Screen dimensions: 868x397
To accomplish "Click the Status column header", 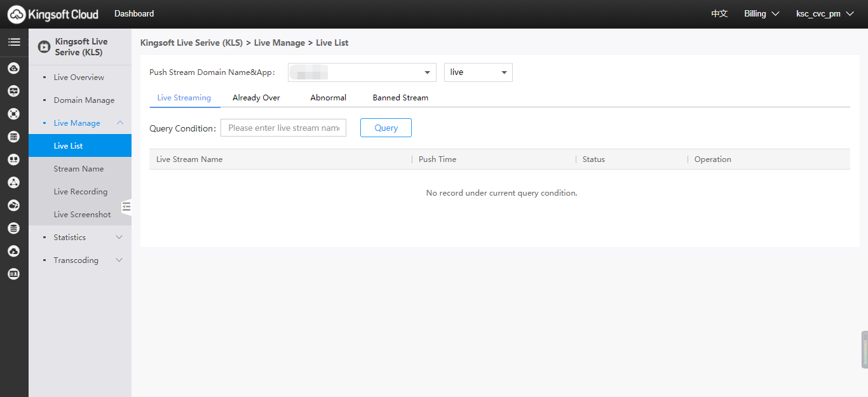I will [593, 159].
